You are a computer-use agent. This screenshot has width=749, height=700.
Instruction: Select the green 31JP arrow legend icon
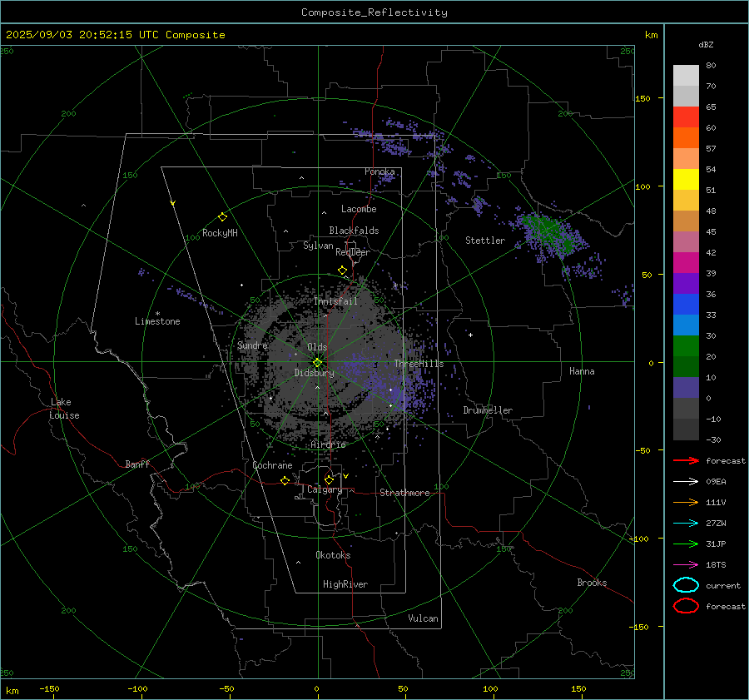point(686,544)
